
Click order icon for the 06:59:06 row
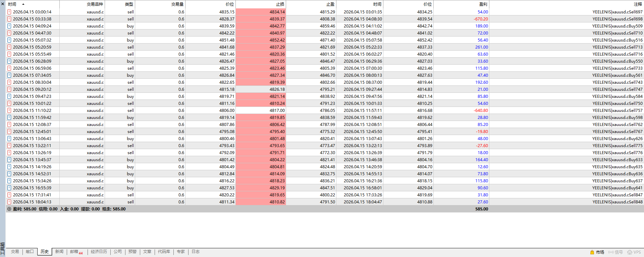(9, 68)
